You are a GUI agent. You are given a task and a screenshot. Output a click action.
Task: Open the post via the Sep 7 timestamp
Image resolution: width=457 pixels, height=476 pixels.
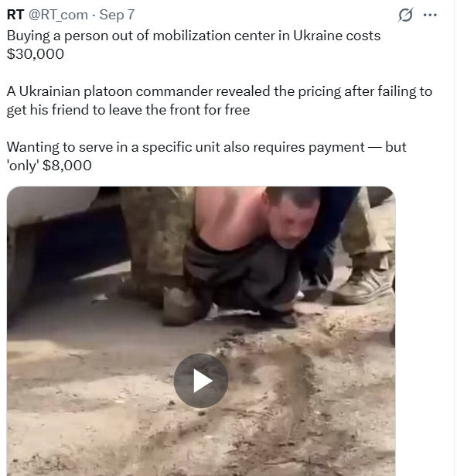[x=117, y=15]
